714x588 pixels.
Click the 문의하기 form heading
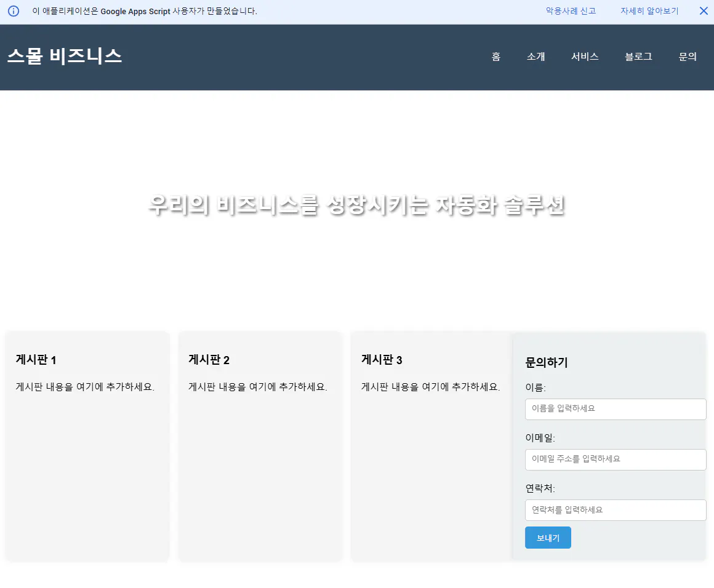(x=547, y=363)
